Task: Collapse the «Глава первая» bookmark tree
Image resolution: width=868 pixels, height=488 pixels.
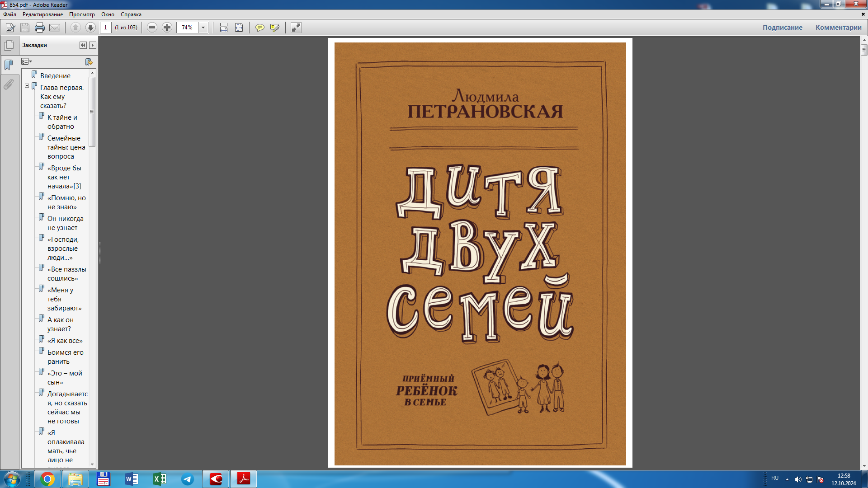Action: [27, 86]
